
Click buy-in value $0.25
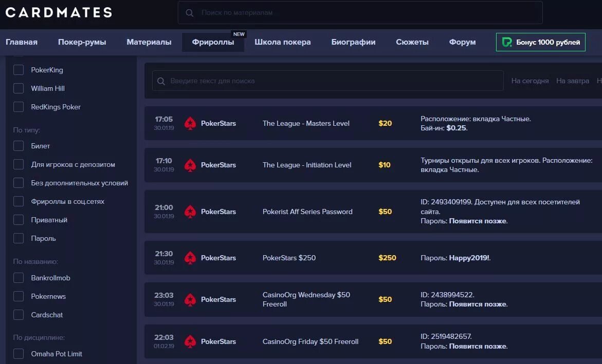[456, 128]
